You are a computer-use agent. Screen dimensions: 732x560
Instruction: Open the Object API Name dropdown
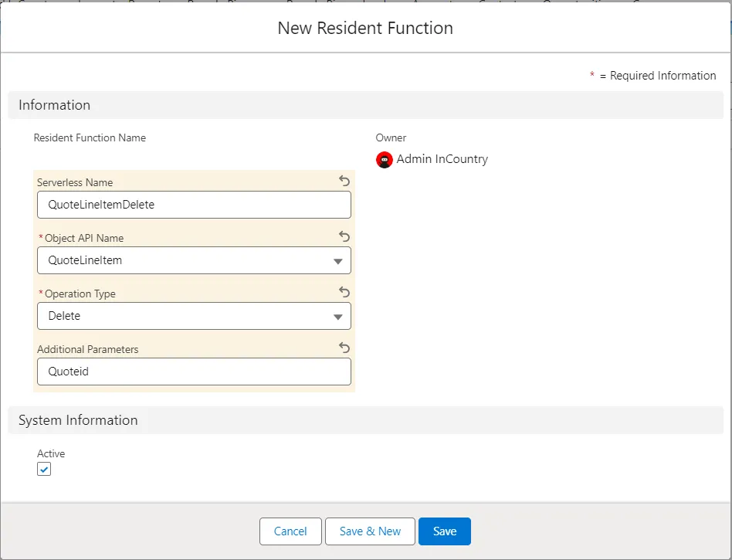pos(194,260)
